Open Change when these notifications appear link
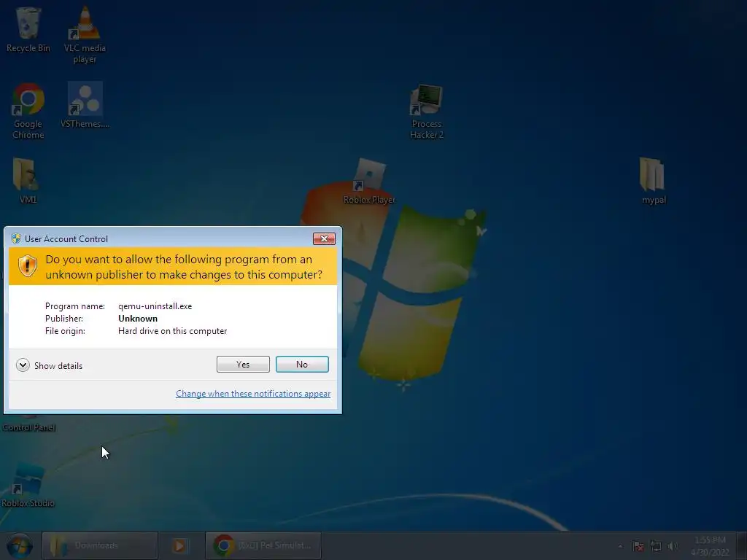The height and width of the screenshot is (560, 747). click(253, 394)
